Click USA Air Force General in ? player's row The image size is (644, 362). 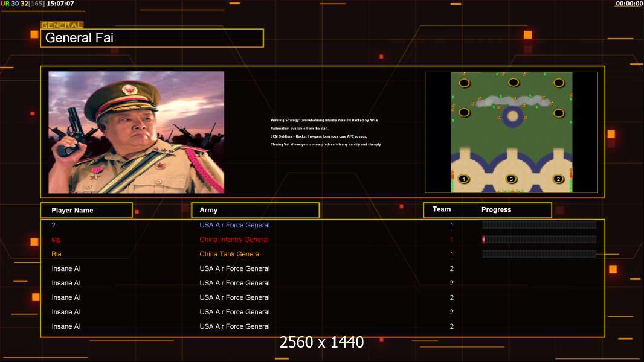point(234,225)
